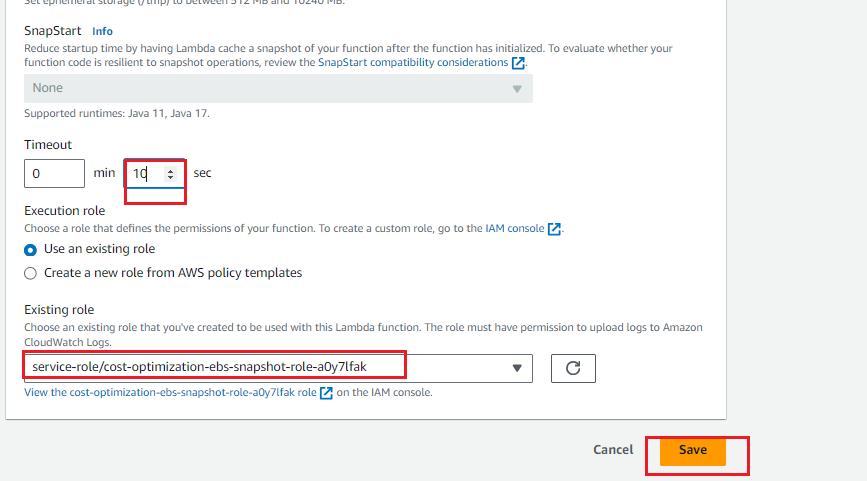Click the Save button
The height and width of the screenshot is (481, 867).
[x=693, y=450]
